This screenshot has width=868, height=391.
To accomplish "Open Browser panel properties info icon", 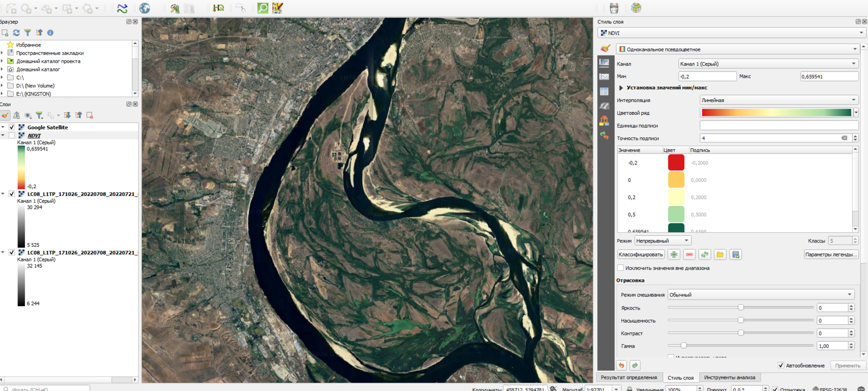I will [51, 33].
